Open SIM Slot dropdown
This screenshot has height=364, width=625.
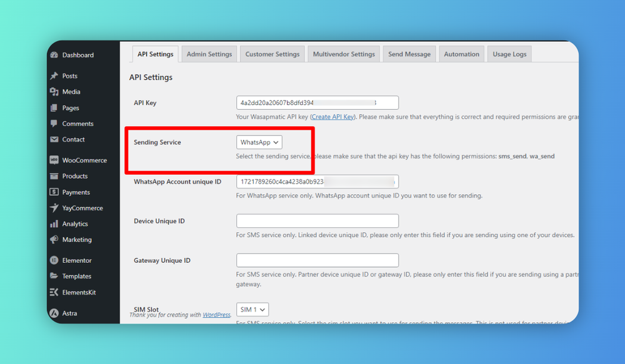coord(252,310)
